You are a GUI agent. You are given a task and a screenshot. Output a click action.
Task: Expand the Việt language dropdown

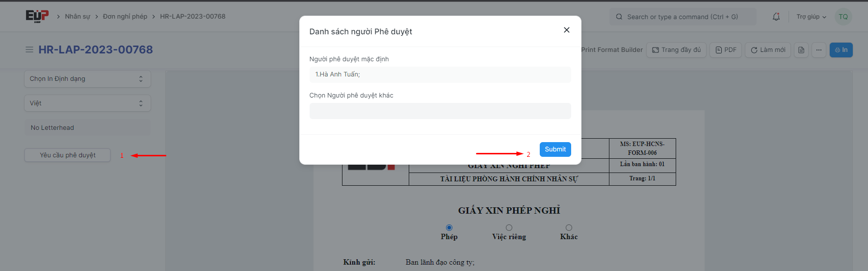[87, 103]
